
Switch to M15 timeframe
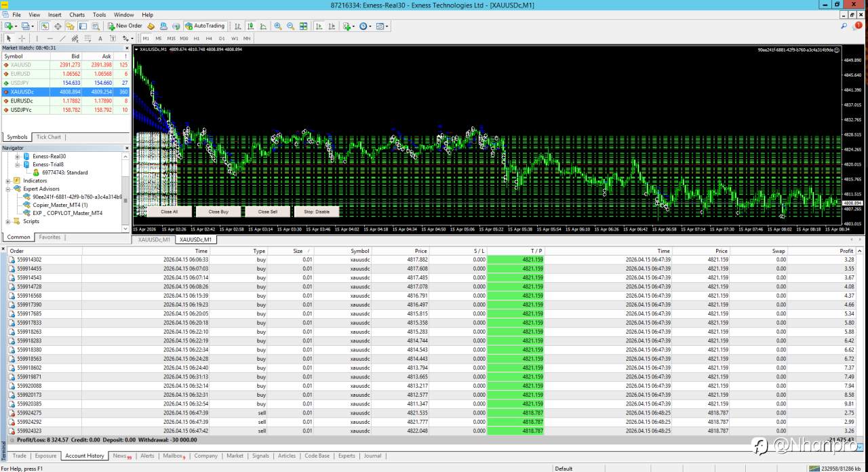pos(172,38)
